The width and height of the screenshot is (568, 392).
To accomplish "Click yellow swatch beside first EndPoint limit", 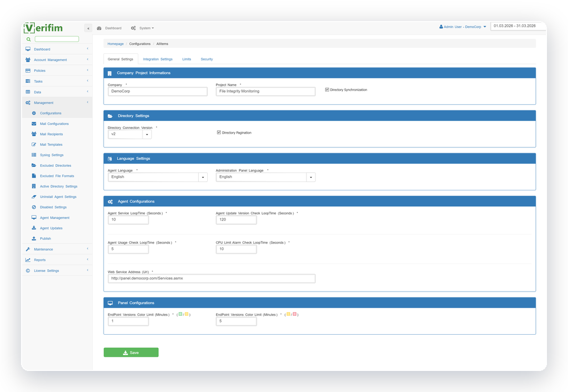I will pyautogui.click(x=187, y=314).
